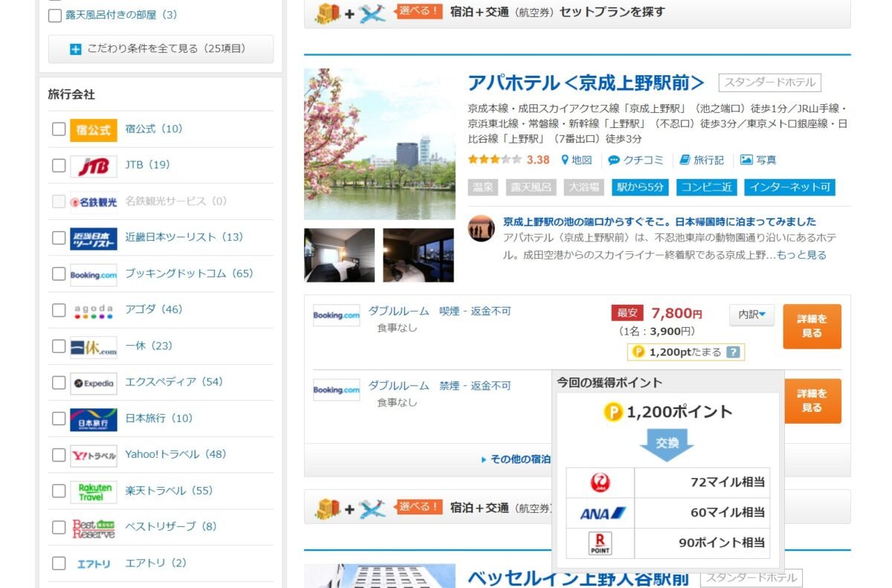
Task: Click the 詳細を見る button on first plan
Action: click(x=812, y=326)
